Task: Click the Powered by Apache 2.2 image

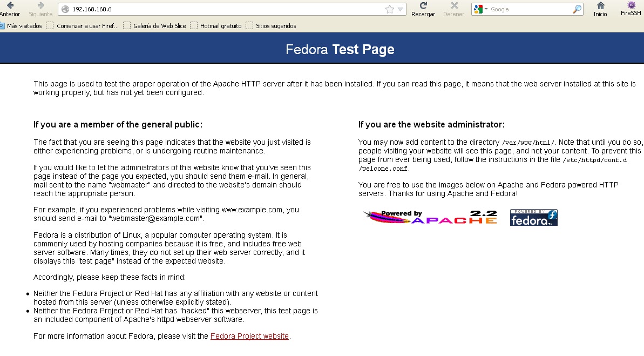Action: (x=430, y=217)
